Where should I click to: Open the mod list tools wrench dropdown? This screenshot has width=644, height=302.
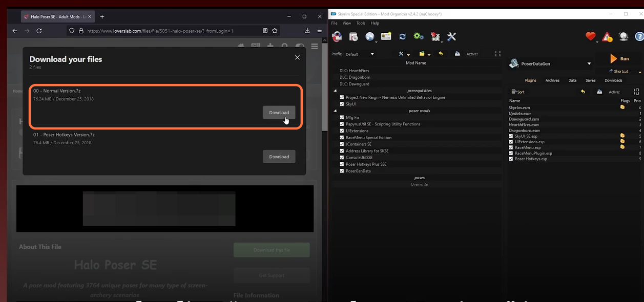[404, 54]
